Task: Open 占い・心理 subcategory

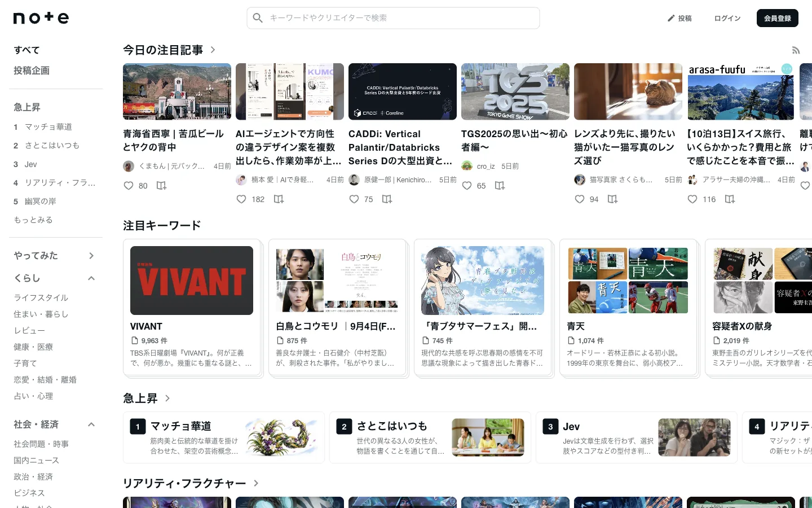Action: click(x=33, y=396)
